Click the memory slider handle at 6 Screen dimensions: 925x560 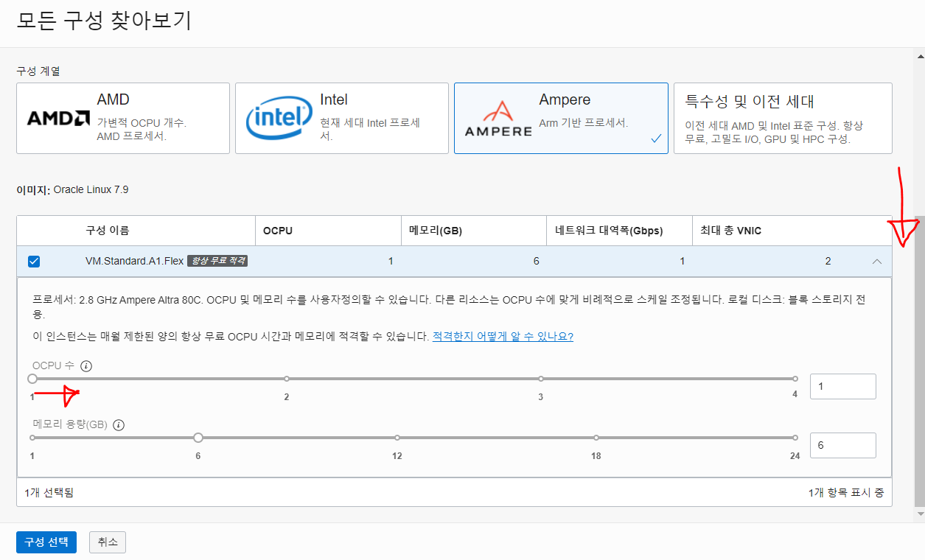[x=198, y=438]
